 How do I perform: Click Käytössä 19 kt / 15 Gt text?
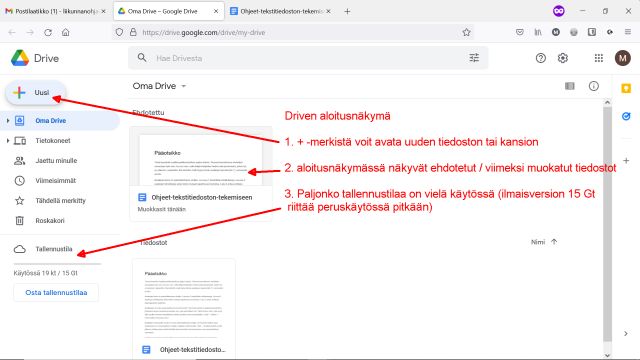pos(45,273)
